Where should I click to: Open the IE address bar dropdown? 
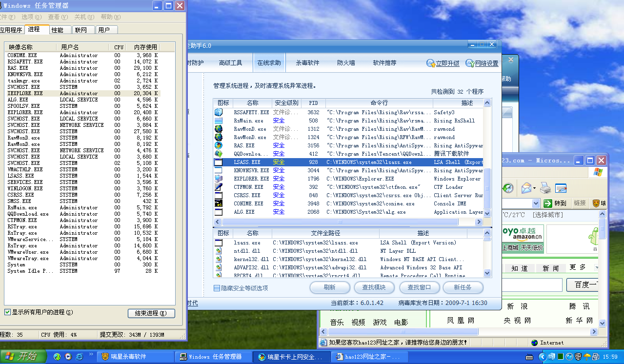point(536,203)
